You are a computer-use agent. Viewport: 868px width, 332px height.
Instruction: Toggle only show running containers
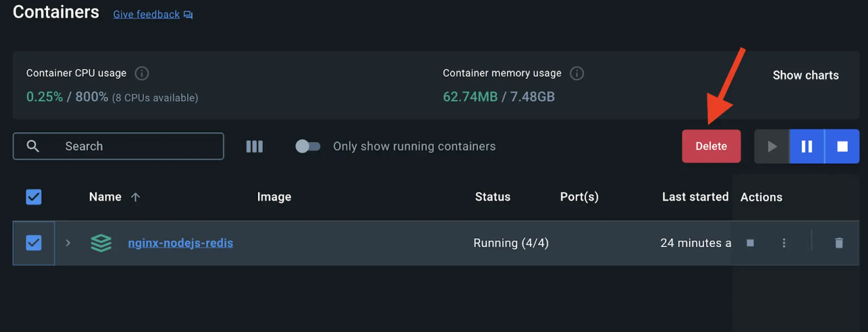tap(308, 146)
